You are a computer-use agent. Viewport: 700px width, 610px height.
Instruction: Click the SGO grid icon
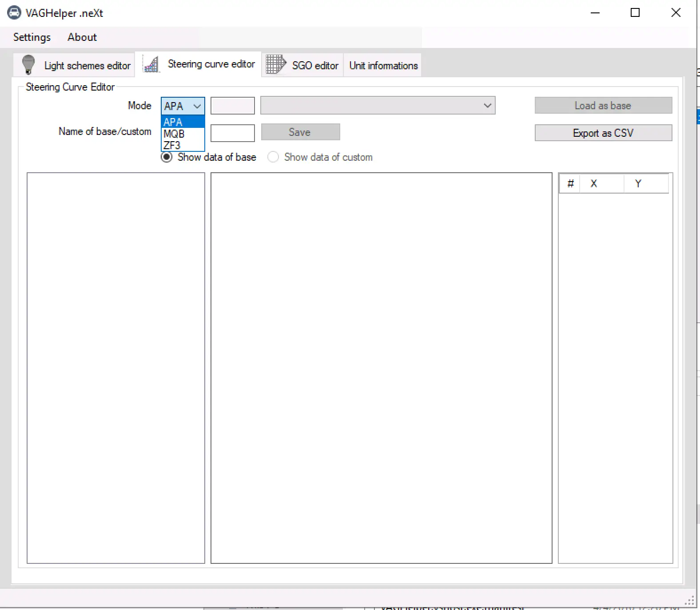[x=275, y=64]
